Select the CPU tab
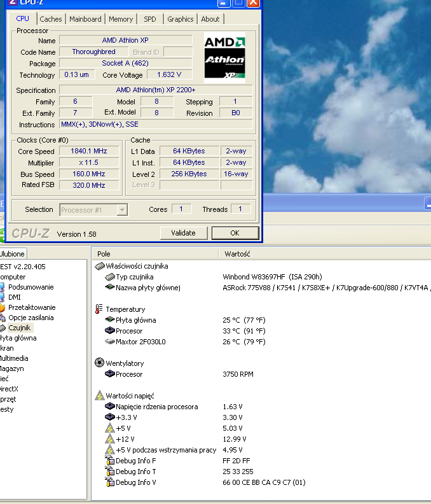The image size is (431, 504). [x=22, y=18]
